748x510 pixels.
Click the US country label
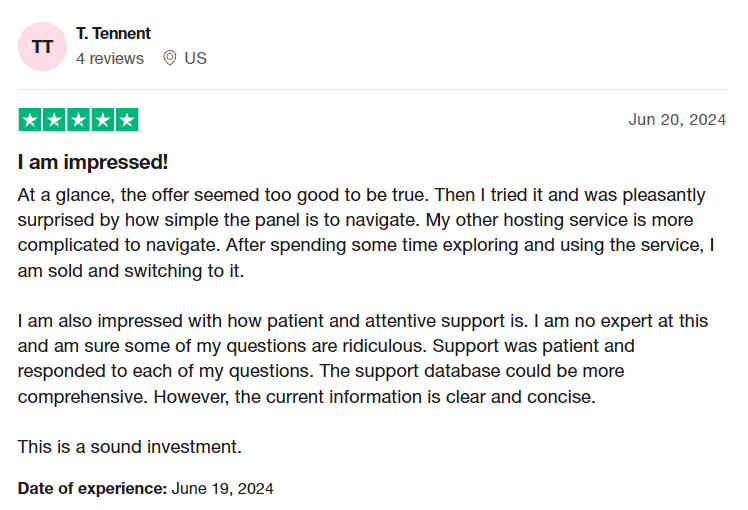point(196,58)
